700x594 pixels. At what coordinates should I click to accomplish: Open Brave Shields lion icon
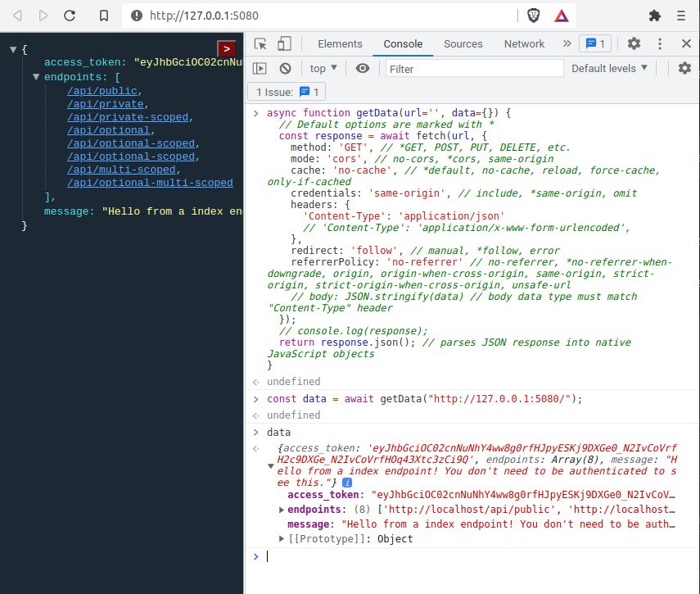click(534, 16)
